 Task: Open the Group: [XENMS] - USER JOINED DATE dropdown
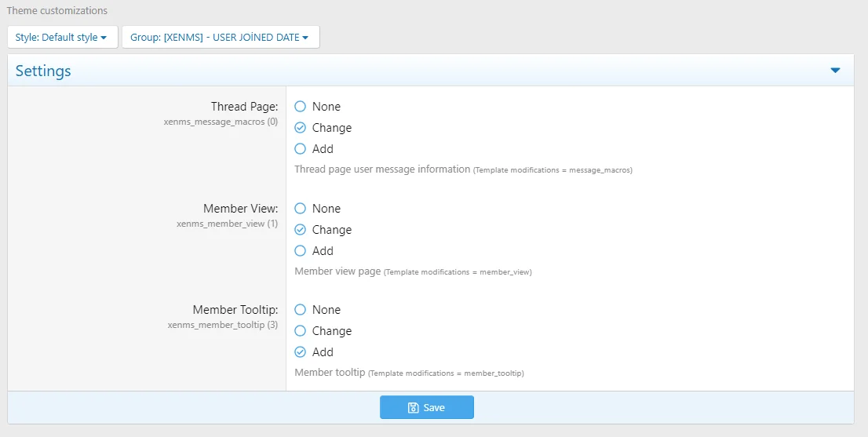[220, 37]
